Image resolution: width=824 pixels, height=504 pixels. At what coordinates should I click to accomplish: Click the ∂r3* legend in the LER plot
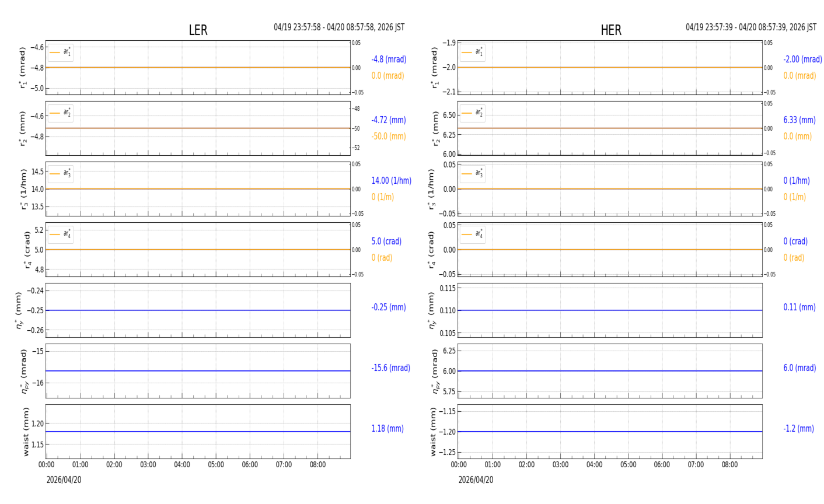(61, 174)
